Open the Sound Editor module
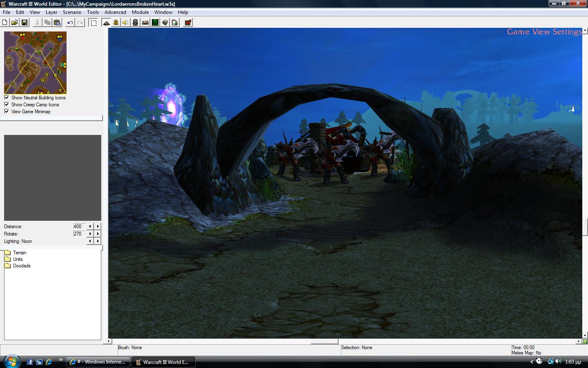The image size is (588, 368). [126, 22]
